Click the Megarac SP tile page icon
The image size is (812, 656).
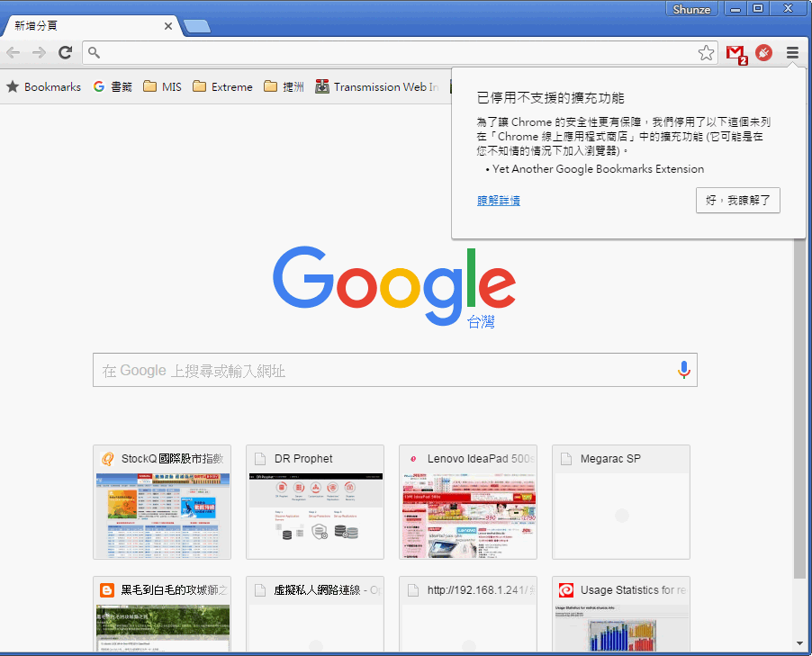566,459
